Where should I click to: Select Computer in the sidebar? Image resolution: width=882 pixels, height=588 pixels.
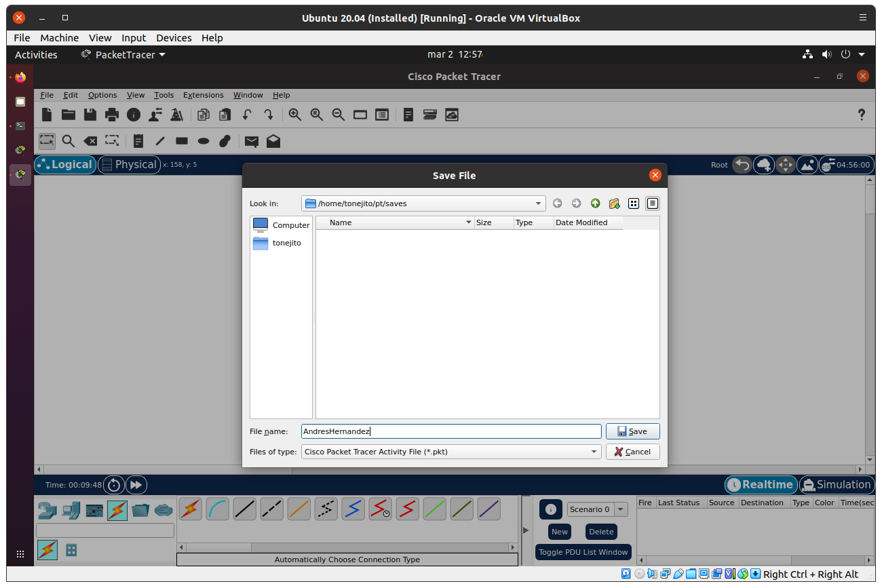click(281, 225)
